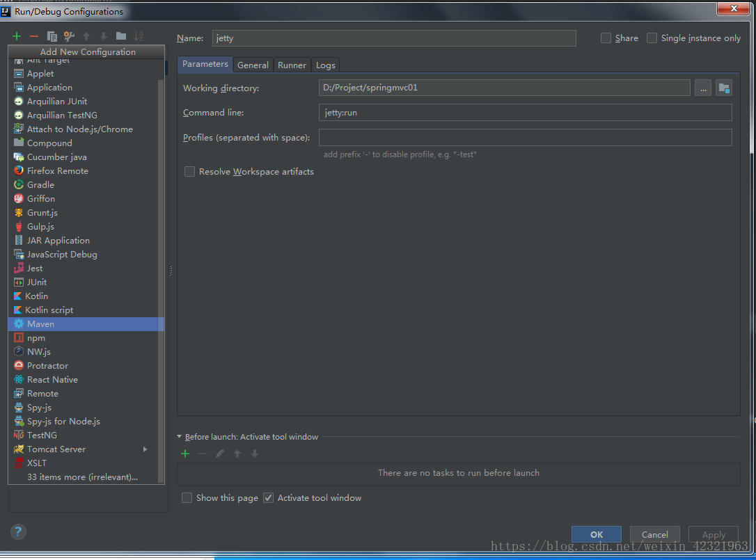Screen dimensions: 756x560
Task: Click the Working directory field
Action: click(504, 88)
